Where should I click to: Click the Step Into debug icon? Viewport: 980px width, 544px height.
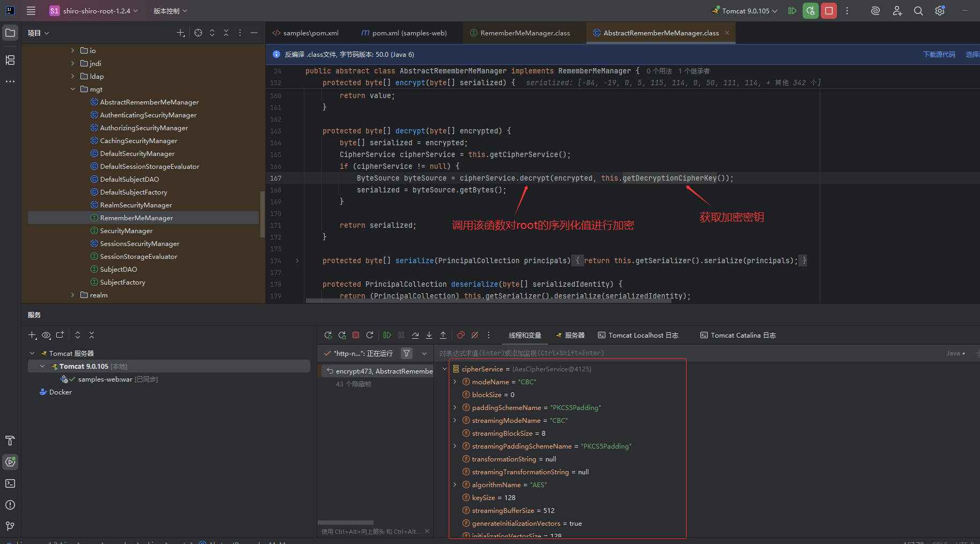pos(429,335)
